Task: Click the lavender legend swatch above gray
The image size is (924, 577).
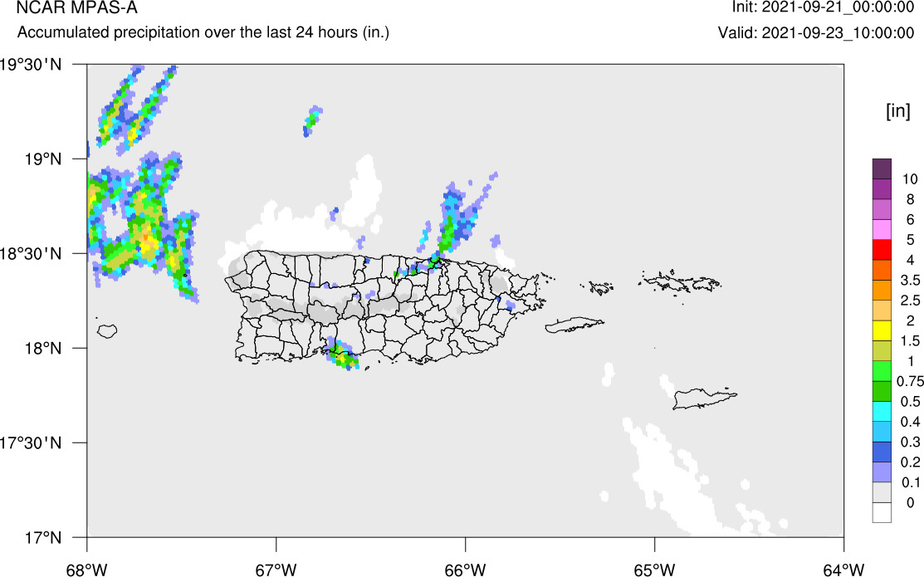Action: point(882,472)
